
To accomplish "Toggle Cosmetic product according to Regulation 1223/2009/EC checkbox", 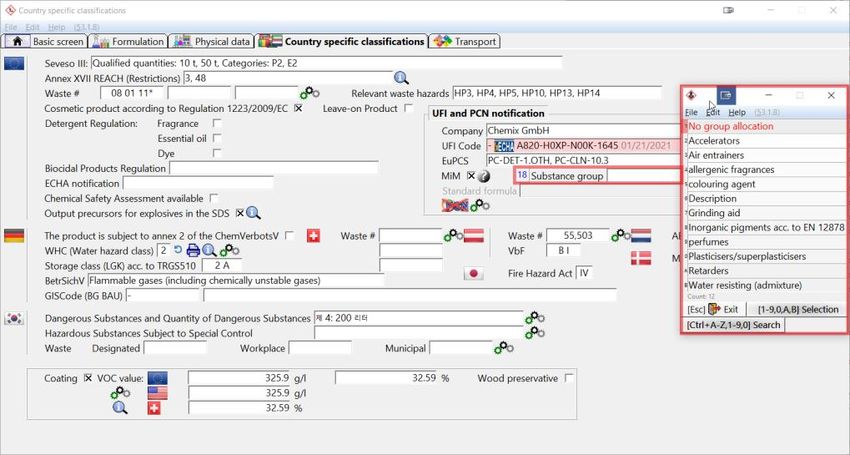I will pos(298,108).
